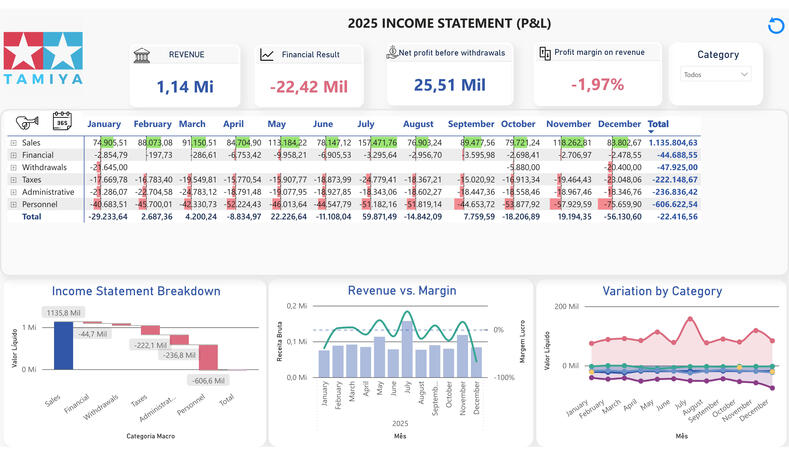Expand the Taxes row

13,179
